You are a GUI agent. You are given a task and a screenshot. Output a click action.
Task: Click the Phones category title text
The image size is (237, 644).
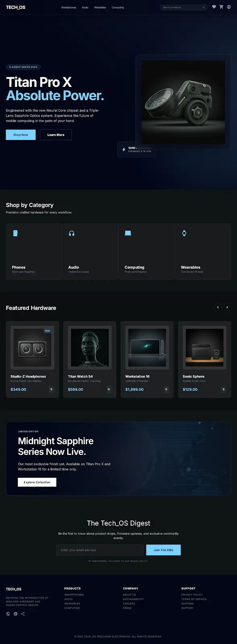pos(19,267)
